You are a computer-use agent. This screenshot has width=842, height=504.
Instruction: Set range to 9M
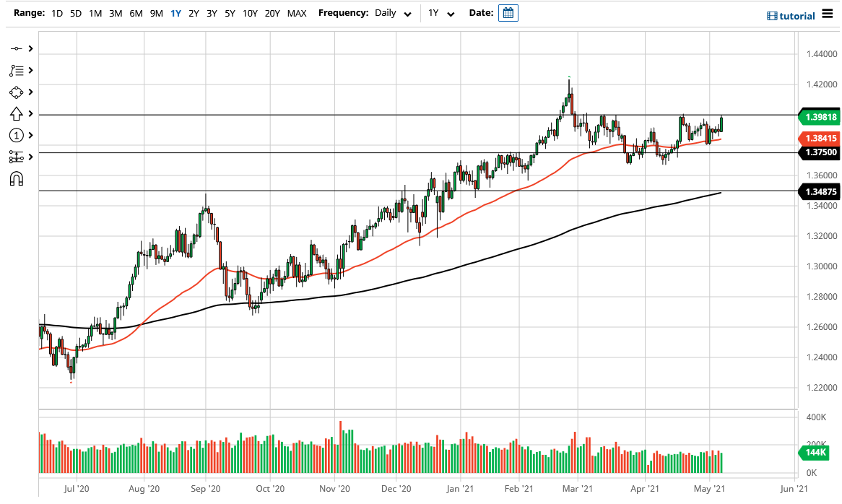[x=156, y=14]
